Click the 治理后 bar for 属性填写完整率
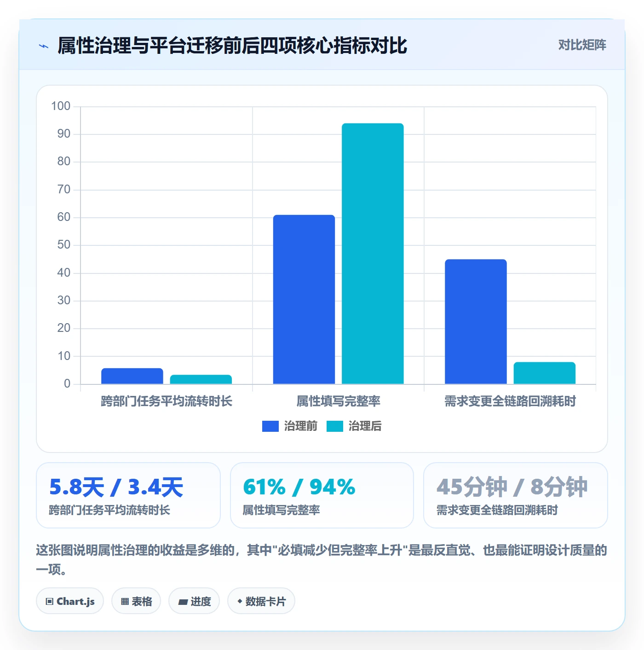Viewport: 644px width, 650px height. click(x=373, y=254)
